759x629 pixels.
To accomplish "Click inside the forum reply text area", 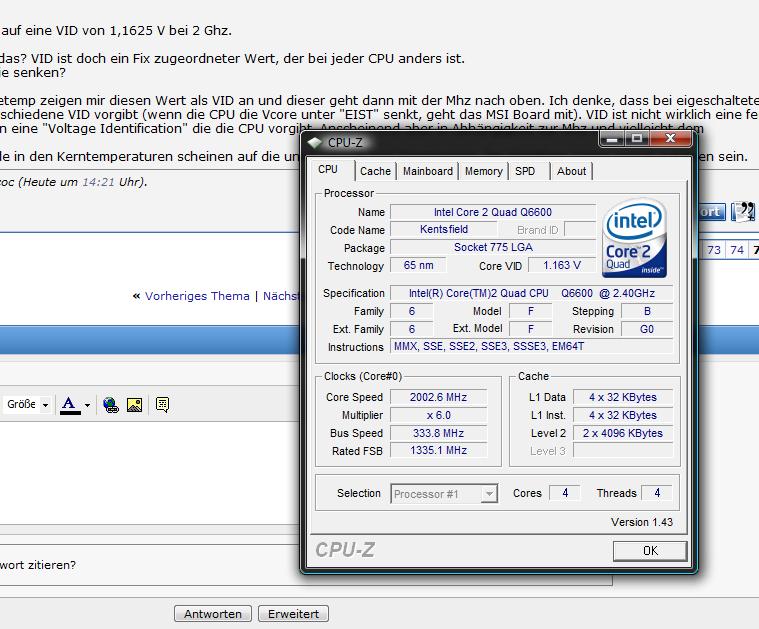I will click(150, 472).
